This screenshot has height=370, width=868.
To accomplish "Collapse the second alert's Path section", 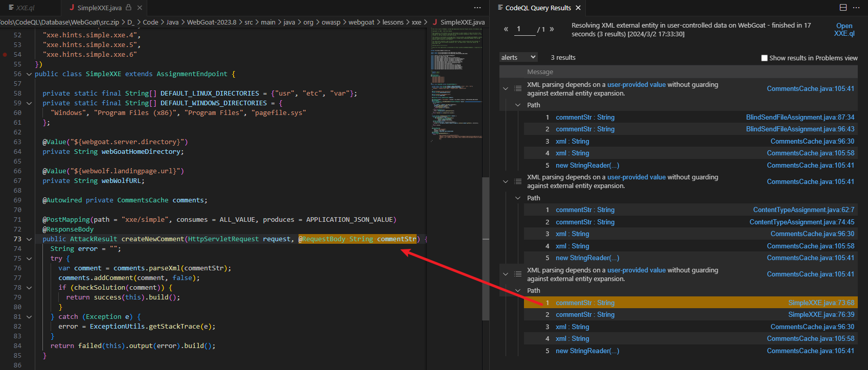I will pos(518,198).
